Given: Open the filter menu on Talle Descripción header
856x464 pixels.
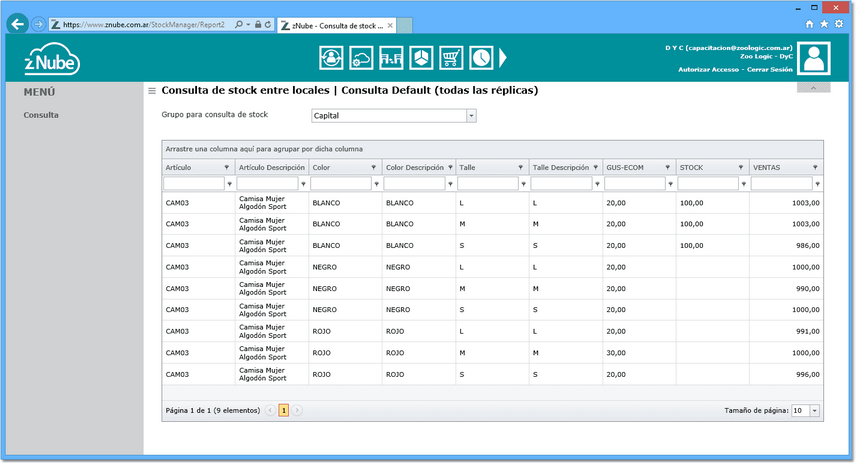Looking at the screenshot, I should coord(596,168).
